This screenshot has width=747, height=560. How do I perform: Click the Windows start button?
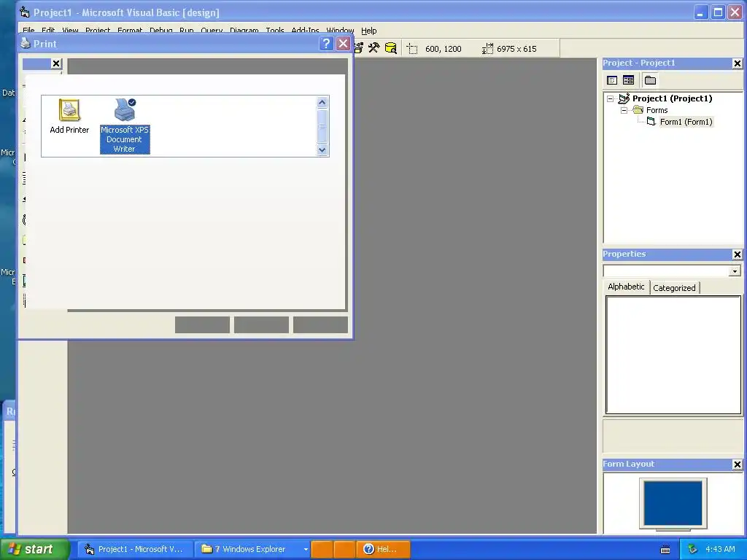click(x=35, y=549)
